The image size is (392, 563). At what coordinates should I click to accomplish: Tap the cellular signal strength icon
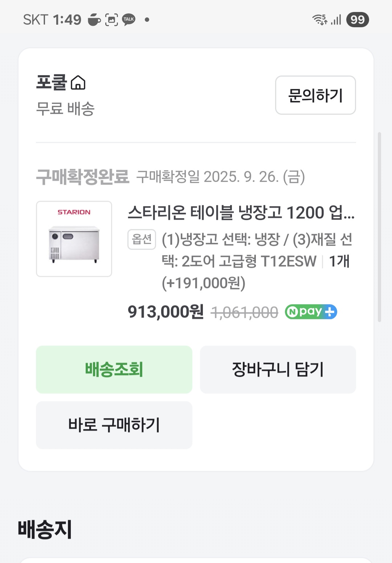336,20
